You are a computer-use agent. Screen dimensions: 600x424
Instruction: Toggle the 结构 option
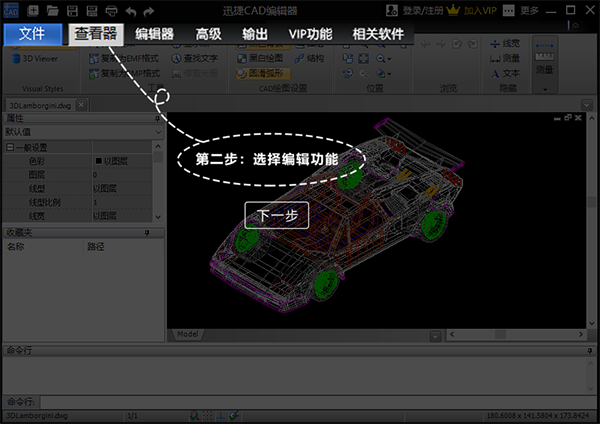309,58
